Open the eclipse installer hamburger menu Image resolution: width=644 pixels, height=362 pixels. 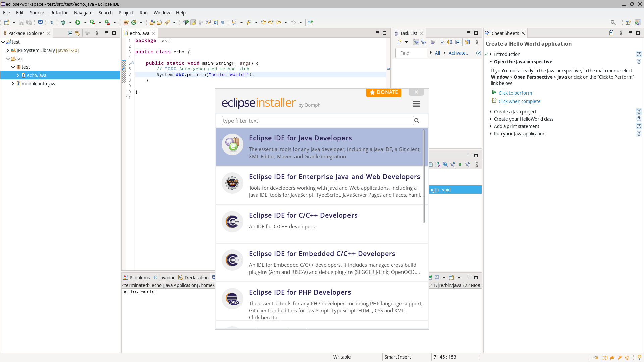pos(416,104)
